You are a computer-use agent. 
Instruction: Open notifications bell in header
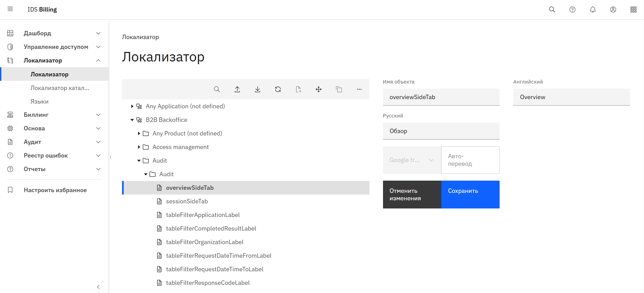(593, 10)
